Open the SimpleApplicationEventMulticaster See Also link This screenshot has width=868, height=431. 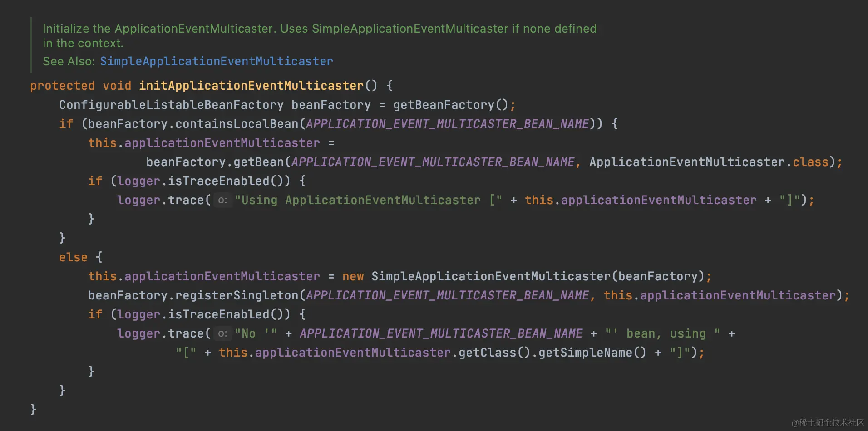(x=217, y=61)
